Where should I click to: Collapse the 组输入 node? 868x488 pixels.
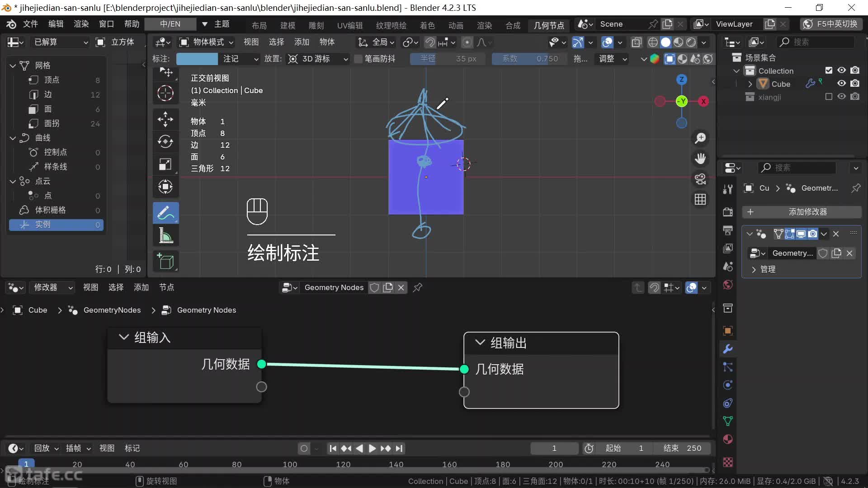pyautogui.click(x=123, y=338)
